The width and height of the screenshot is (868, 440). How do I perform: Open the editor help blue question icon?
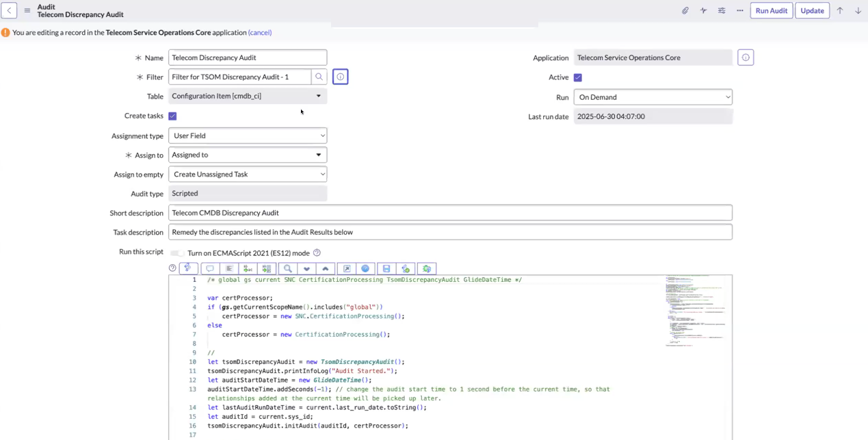365,268
